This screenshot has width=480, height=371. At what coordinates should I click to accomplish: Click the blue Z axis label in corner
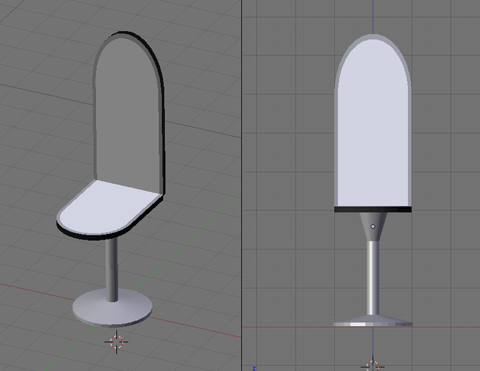(254, 368)
